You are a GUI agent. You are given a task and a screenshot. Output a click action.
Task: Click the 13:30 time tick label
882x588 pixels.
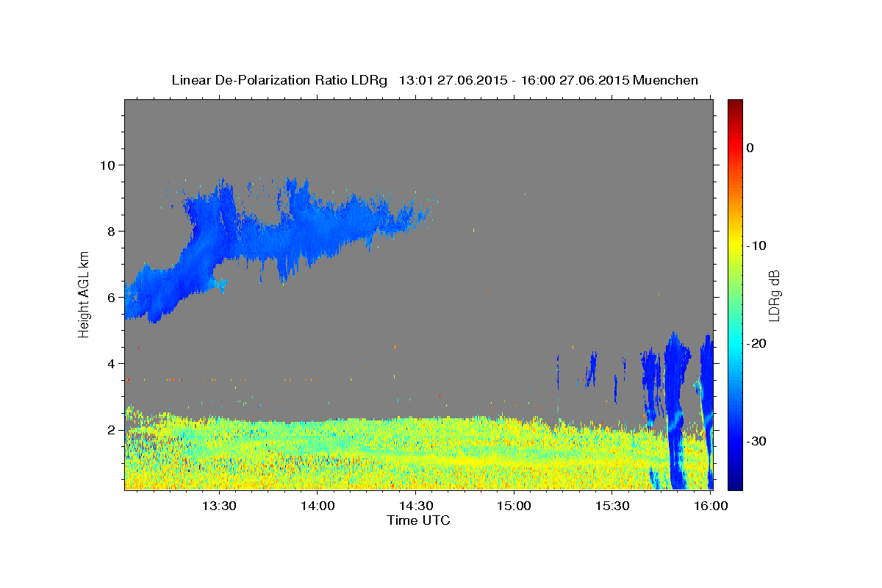(x=218, y=506)
